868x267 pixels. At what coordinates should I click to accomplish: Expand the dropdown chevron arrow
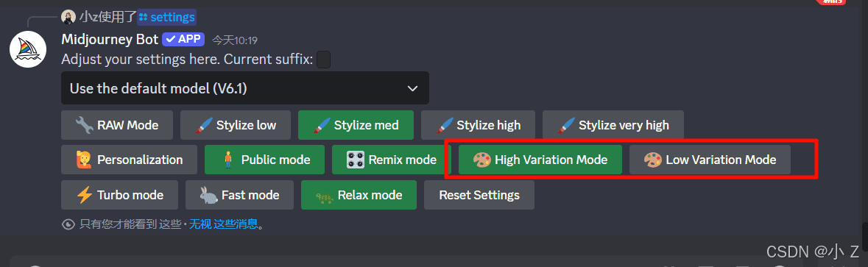point(412,88)
